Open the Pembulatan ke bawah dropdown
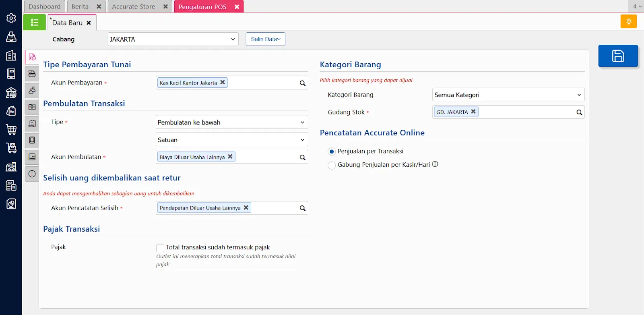 point(232,122)
